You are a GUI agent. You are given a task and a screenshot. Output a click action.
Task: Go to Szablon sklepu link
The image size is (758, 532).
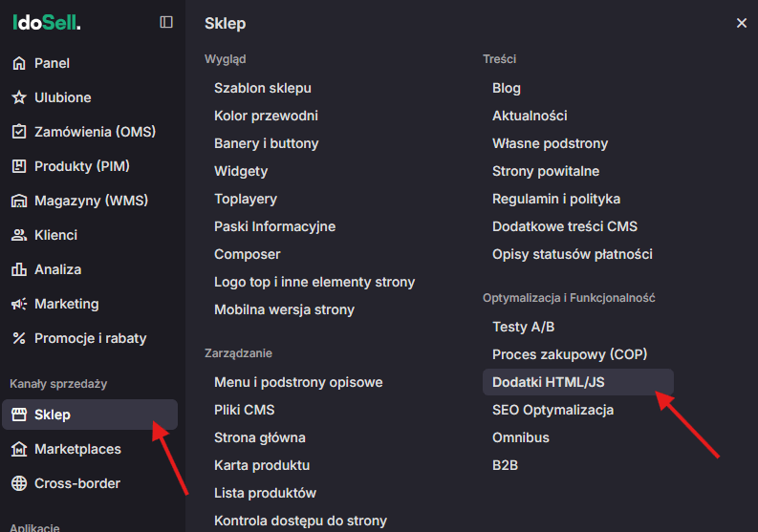pyautogui.click(x=262, y=88)
